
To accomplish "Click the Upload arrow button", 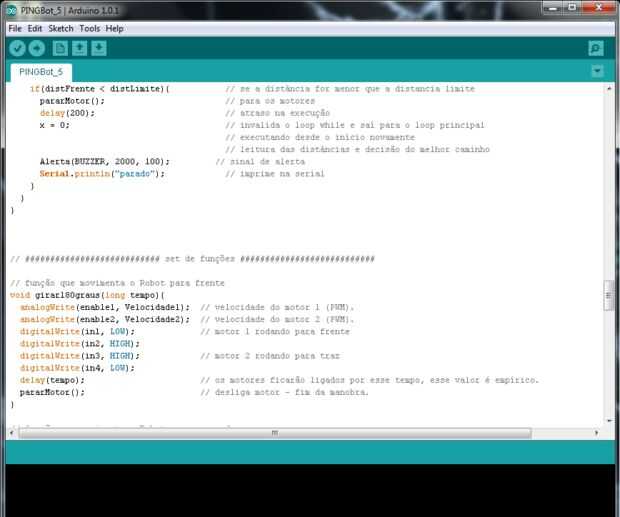I will (x=36, y=48).
